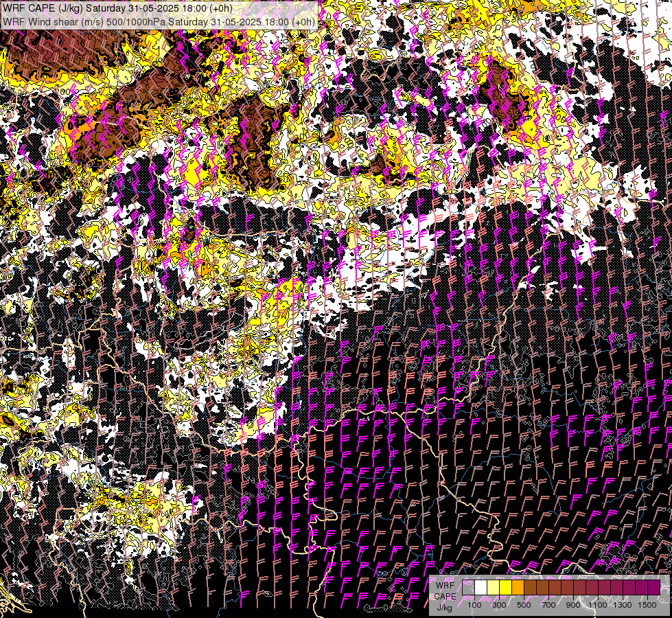Select the pale yellow 200–300 legend swatch
Screen dimensions: 672x618
tap(494, 587)
